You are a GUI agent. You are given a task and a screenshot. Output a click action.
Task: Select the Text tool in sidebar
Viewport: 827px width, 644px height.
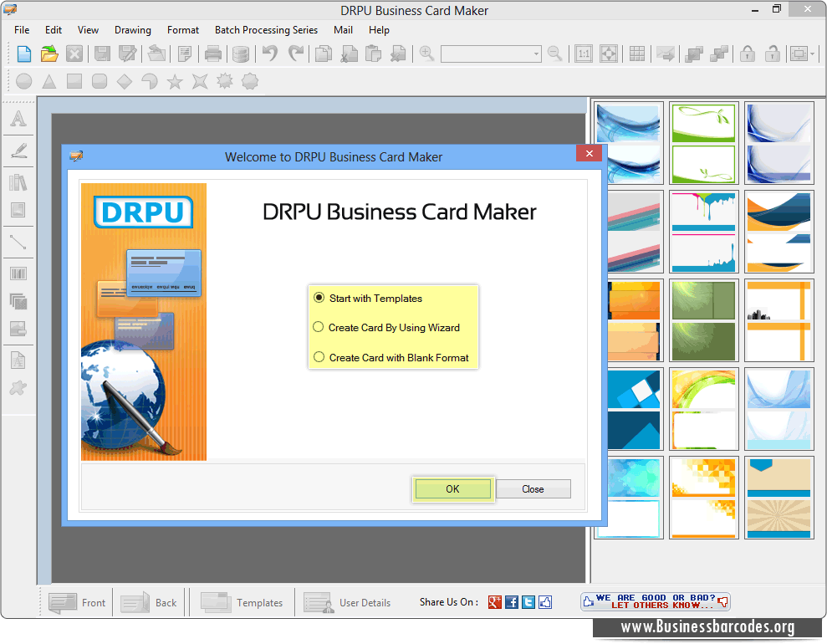[18, 119]
